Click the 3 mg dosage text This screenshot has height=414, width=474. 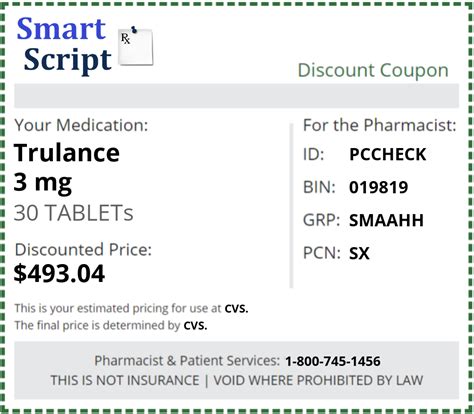[x=43, y=183]
